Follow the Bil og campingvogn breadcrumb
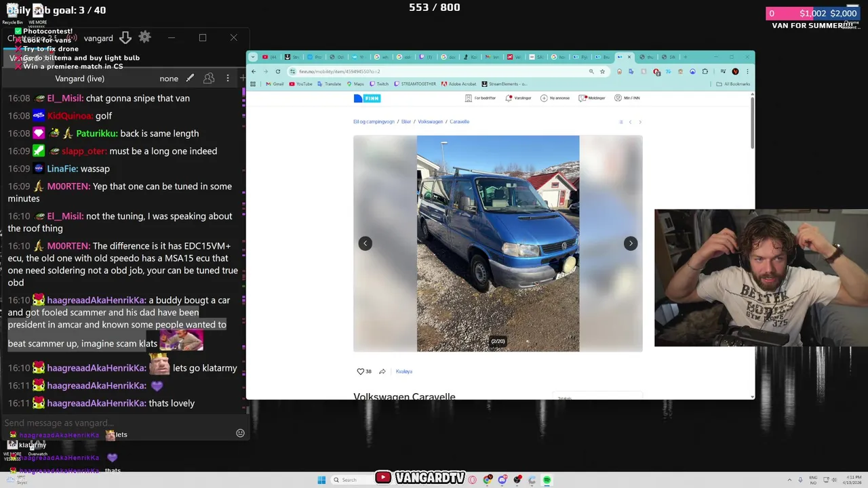The width and height of the screenshot is (868, 488). 374,122
